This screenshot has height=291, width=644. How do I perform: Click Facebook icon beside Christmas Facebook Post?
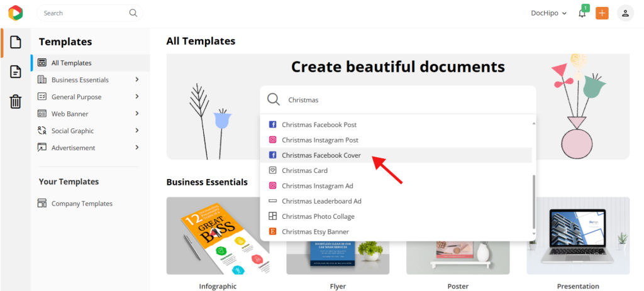point(272,124)
